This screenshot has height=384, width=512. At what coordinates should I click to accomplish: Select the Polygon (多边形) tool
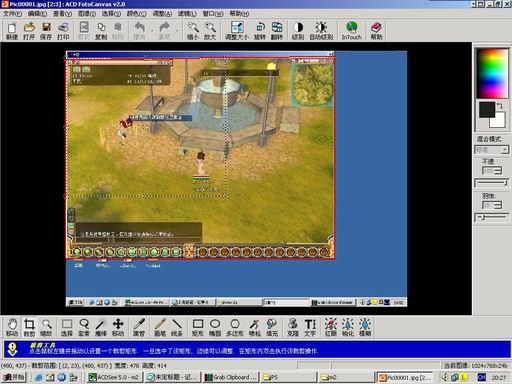click(x=235, y=327)
